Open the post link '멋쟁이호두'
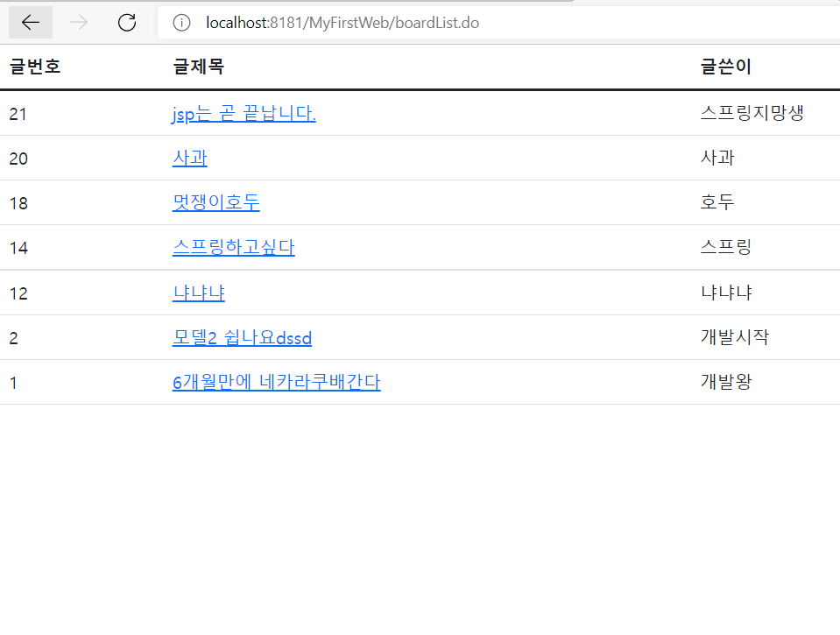This screenshot has width=840, height=635. 215,202
